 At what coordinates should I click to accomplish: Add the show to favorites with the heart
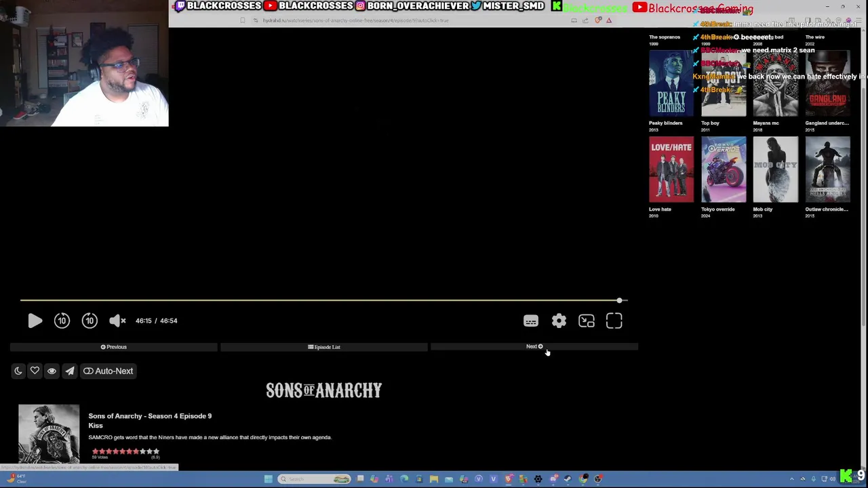pos(35,371)
